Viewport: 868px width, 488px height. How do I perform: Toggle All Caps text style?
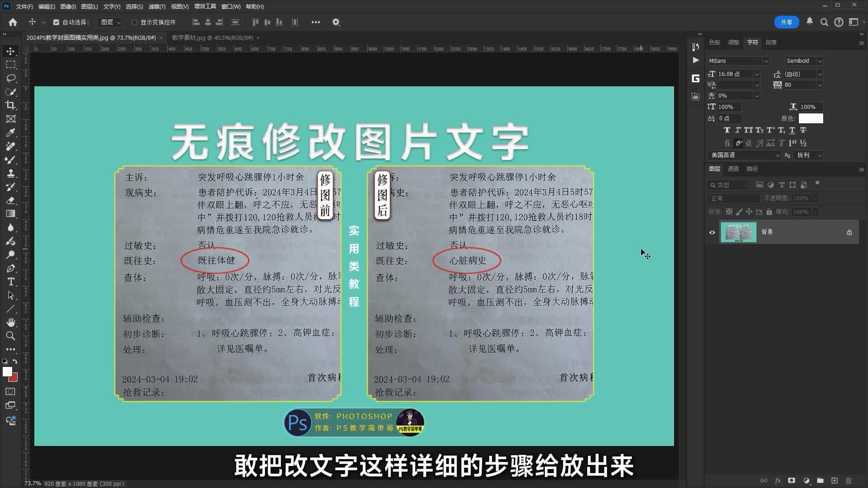click(x=749, y=130)
